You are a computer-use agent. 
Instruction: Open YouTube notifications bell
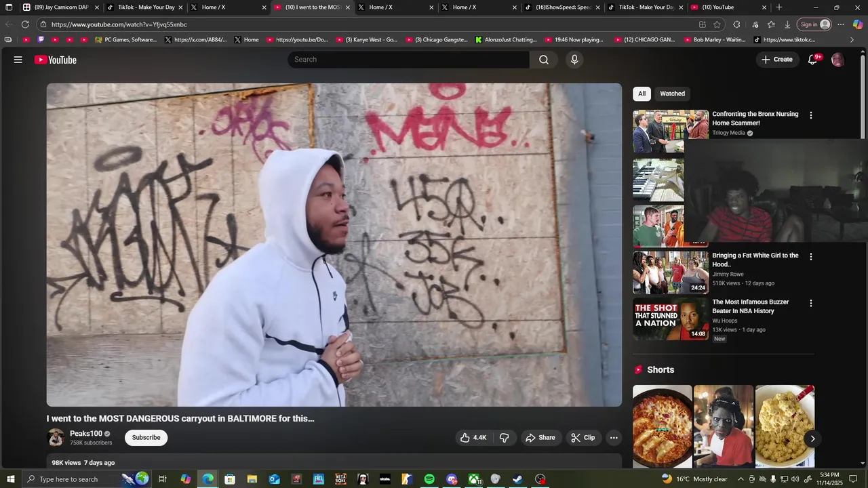pyautogui.click(x=813, y=60)
